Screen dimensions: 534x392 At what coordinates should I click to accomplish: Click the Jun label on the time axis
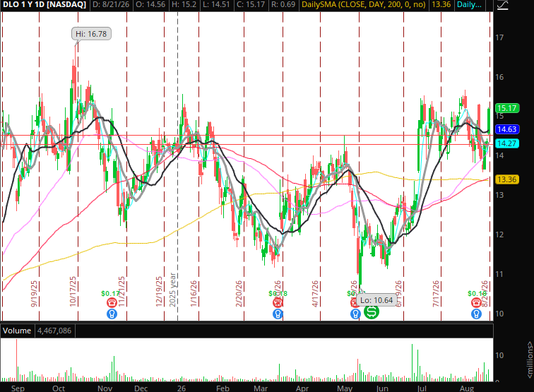pos(382,388)
